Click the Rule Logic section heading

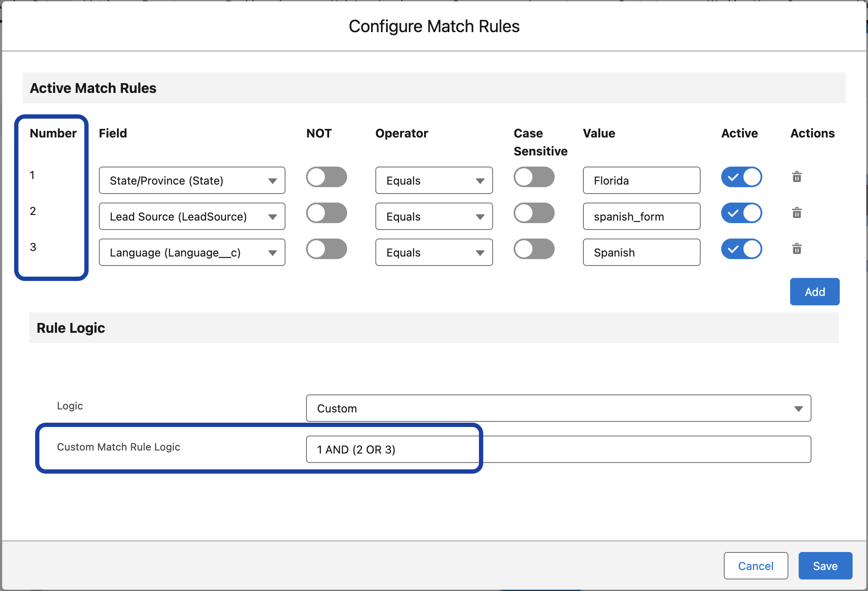click(71, 328)
